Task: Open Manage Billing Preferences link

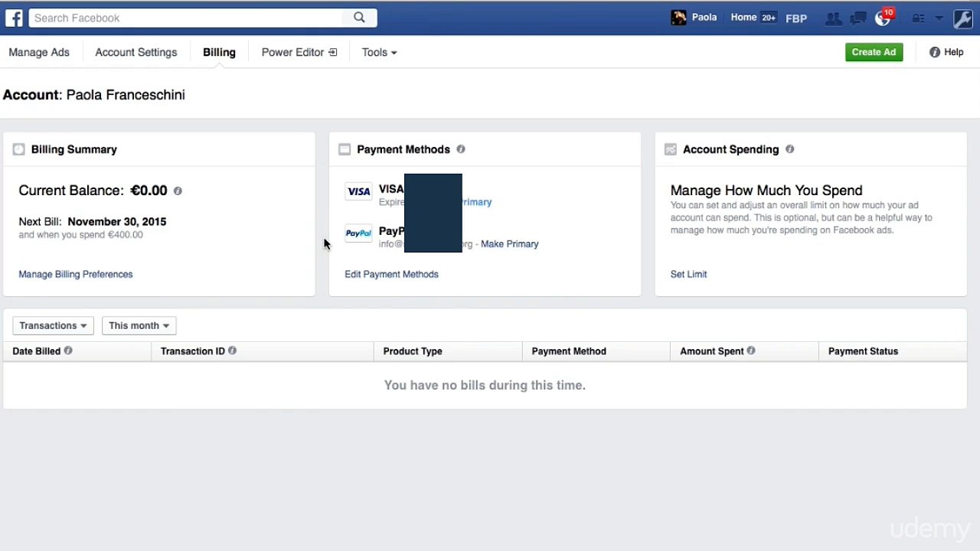Action: [x=76, y=274]
